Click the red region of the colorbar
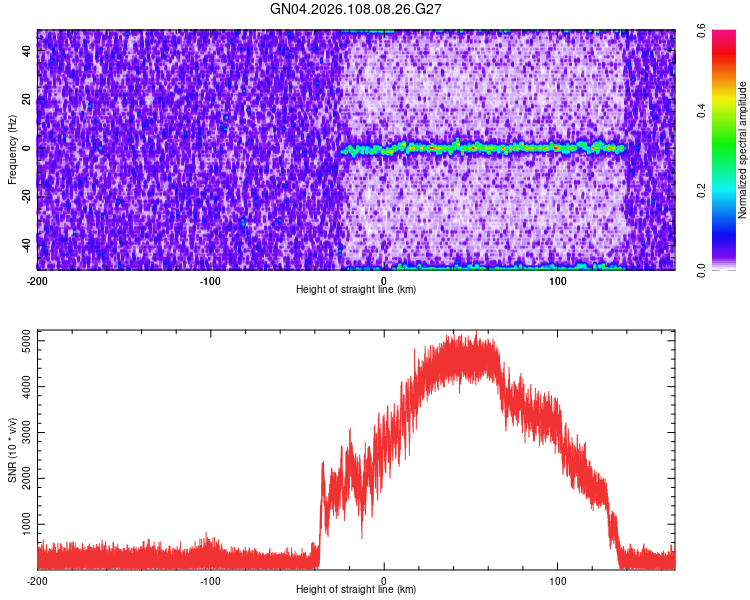The height and width of the screenshot is (600, 750). [x=724, y=55]
